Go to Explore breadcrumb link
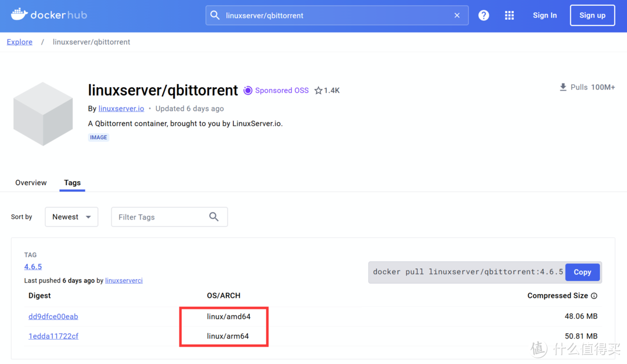The width and height of the screenshot is (627, 364). click(x=20, y=42)
